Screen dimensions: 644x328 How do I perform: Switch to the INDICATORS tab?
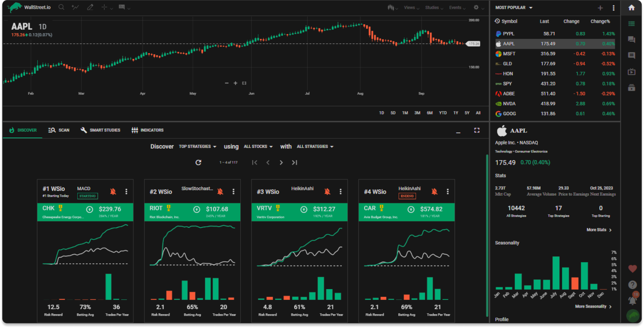[148, 130]
